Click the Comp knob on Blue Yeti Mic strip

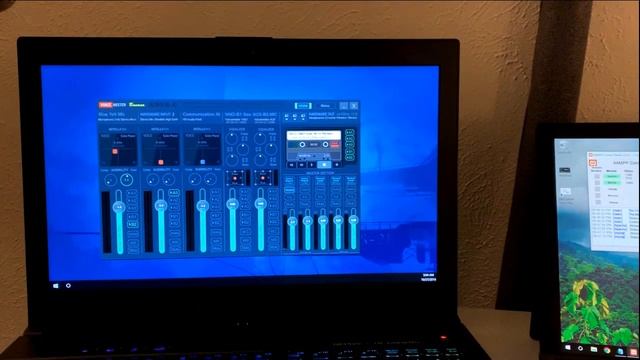tap(110, 180)
